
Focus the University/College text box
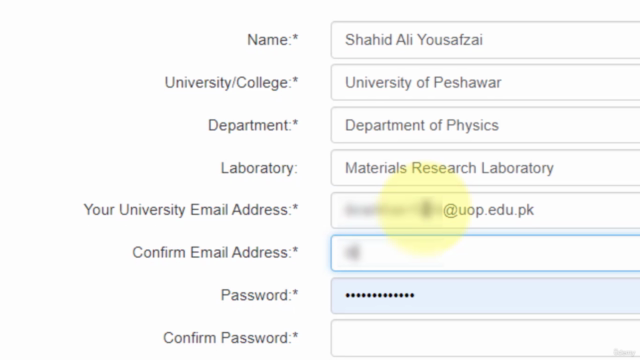(485, 82)
